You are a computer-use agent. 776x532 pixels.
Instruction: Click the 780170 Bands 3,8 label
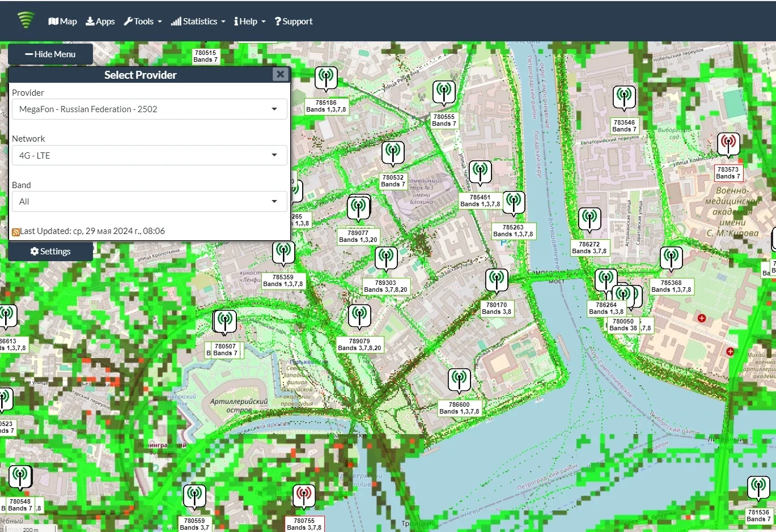tap(497, 308)
